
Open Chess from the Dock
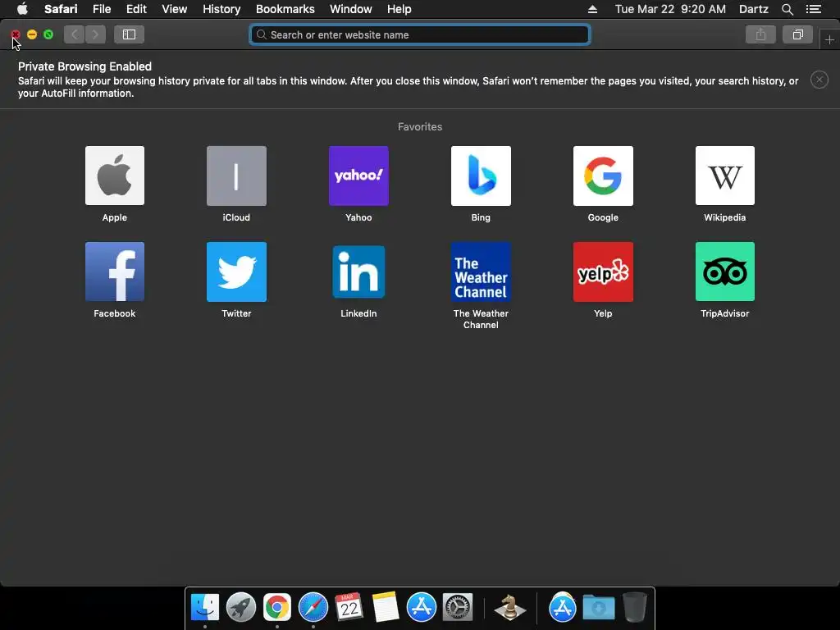509,608
